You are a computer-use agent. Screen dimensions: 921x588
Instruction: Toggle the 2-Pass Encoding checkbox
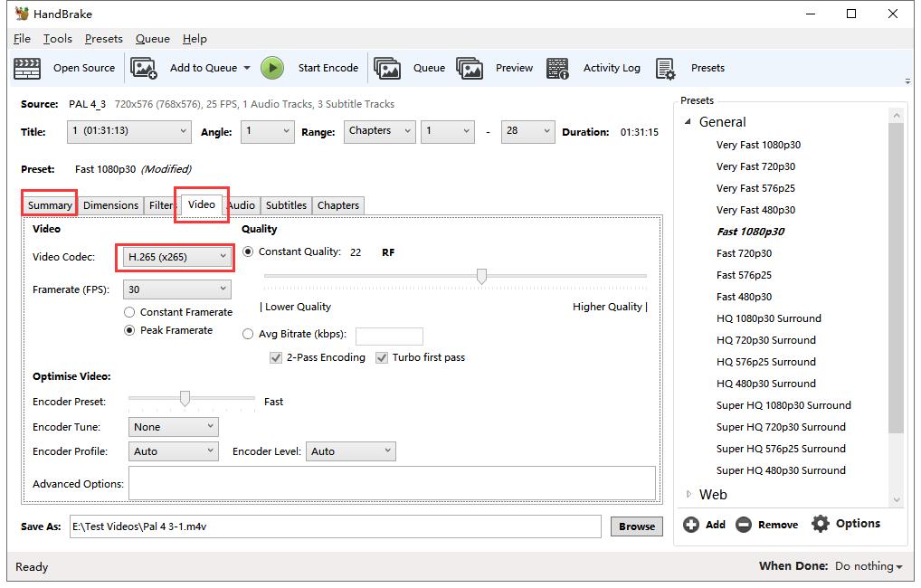click(275, 357)
